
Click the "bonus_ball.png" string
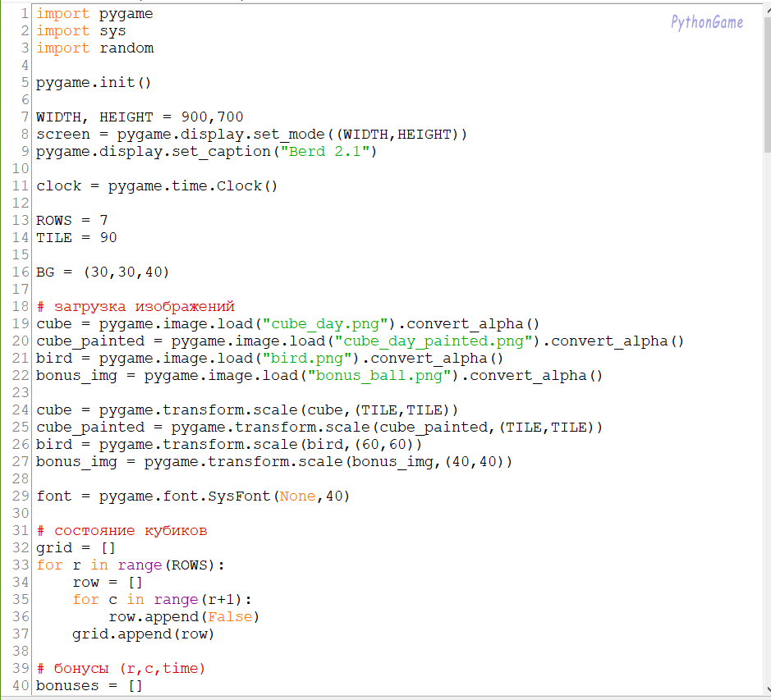click(x=379, y=376)
